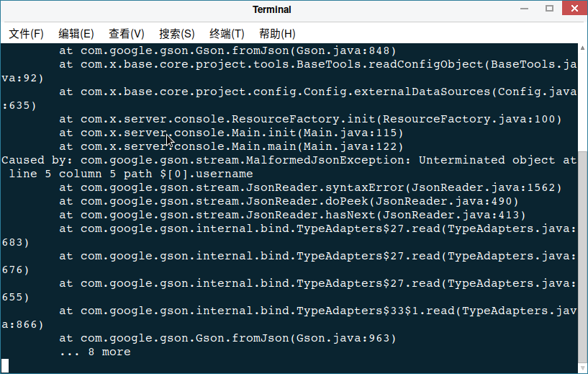Open the 终端(T) menu
The height and width of the screenshot is (374, 588).
click(x=227, y=34)
